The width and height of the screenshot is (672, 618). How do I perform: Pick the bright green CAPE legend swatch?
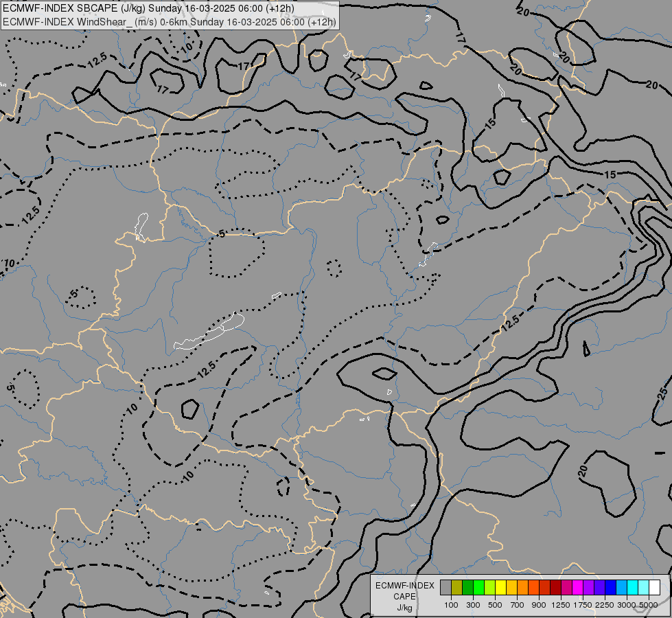coord(478,588)
